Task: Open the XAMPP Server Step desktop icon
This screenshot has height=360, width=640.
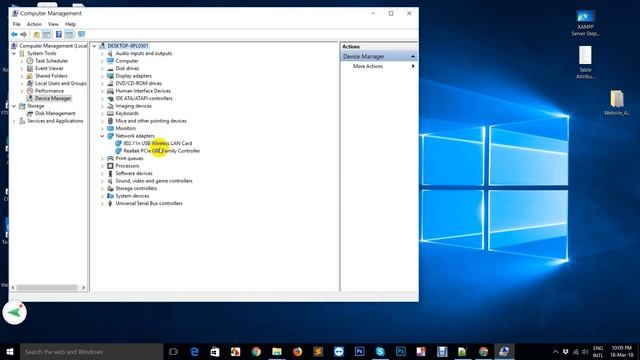Action: (585, 23)
